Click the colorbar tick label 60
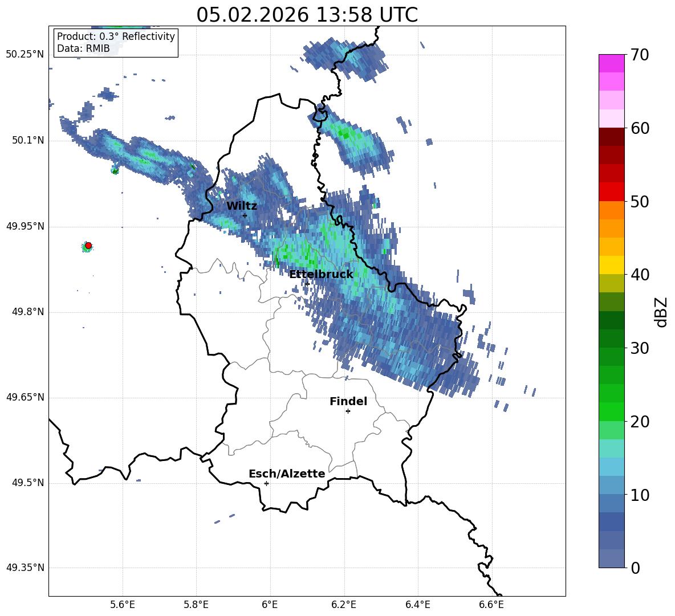This screenshot has width=675, height=616. pyautogui.click(x=640, y=128)
